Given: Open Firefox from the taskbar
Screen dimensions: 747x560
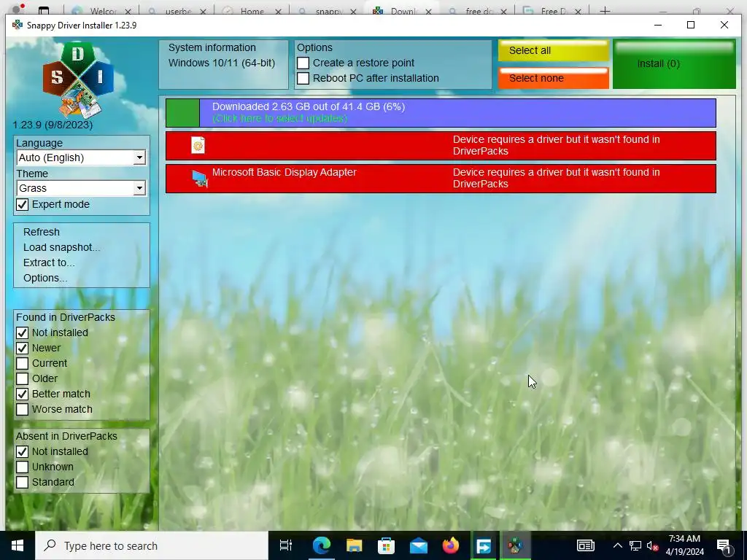Looking at the screenshot, I should click(451, 545).
